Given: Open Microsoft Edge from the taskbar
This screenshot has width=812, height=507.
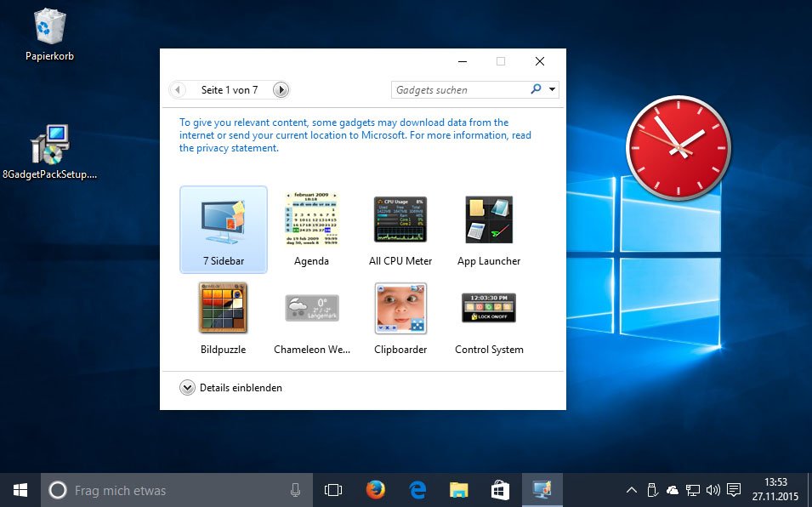Looking at the screenshot, I should 417,490.
